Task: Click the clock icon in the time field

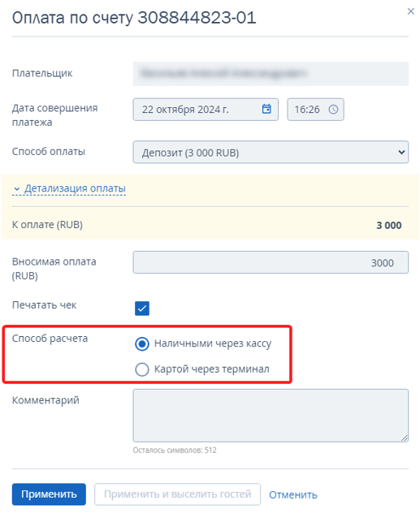Action: coord(333,110)
